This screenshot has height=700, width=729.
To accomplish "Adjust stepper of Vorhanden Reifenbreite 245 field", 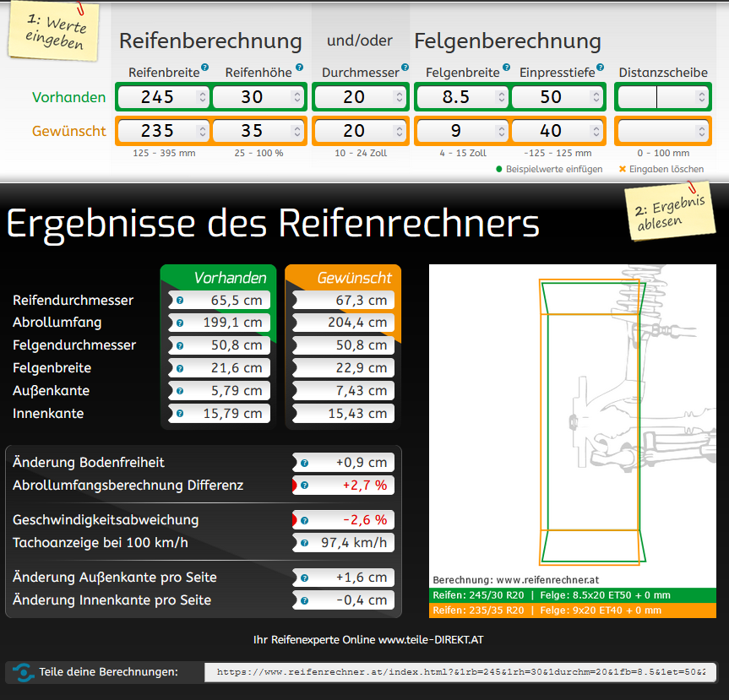I will coord(202,97).
